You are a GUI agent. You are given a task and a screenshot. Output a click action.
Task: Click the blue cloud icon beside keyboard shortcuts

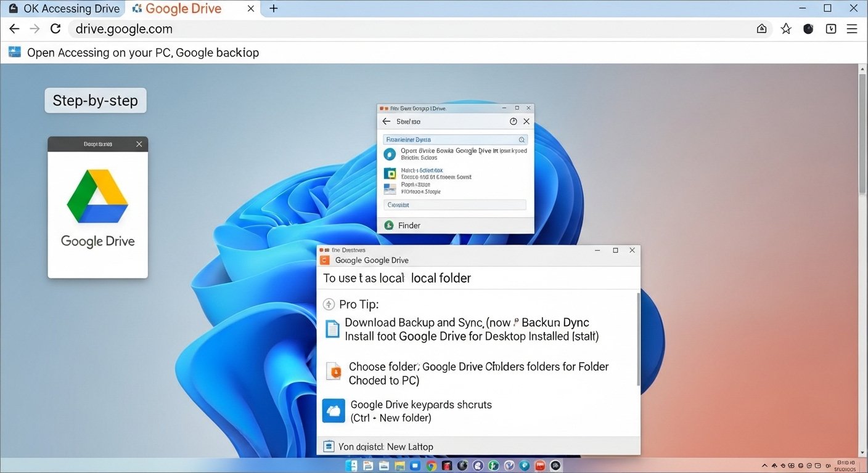pyautogui.click(x=334, y=411)
